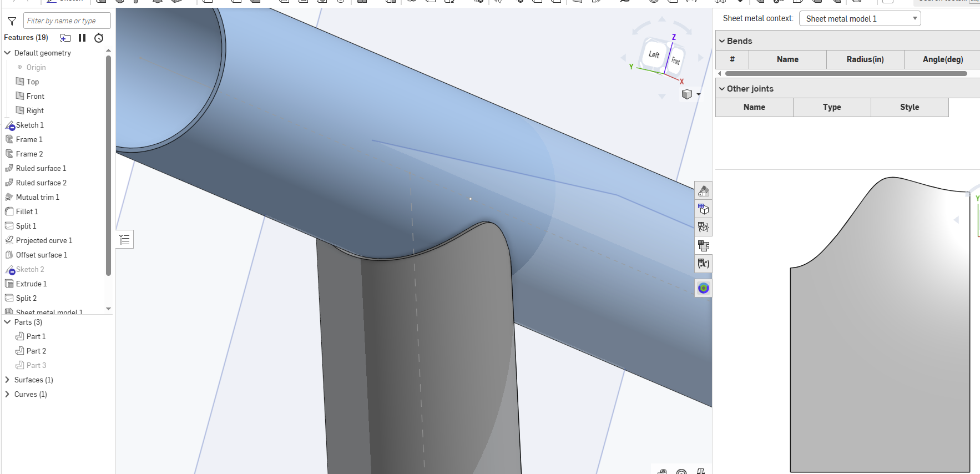Click feature list scrollbar down arrow
Viewport: 980px width, 474px height.
pos(108,309)
